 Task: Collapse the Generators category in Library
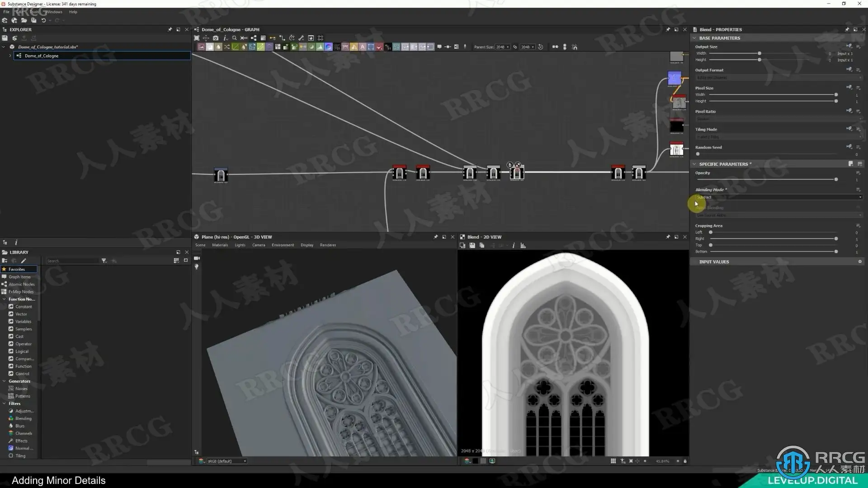coord(4,381)
